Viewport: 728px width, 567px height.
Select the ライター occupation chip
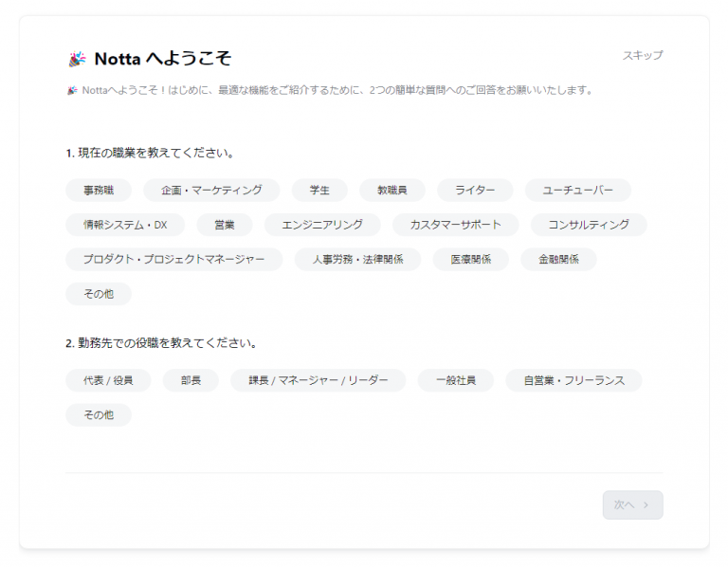click(x=475, y=191)
